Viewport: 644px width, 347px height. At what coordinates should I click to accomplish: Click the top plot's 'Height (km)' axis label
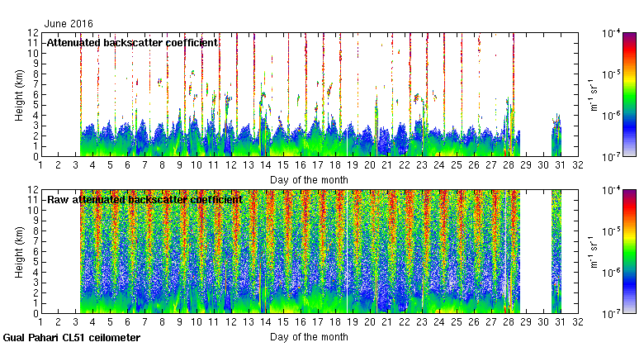pos(18,93)
